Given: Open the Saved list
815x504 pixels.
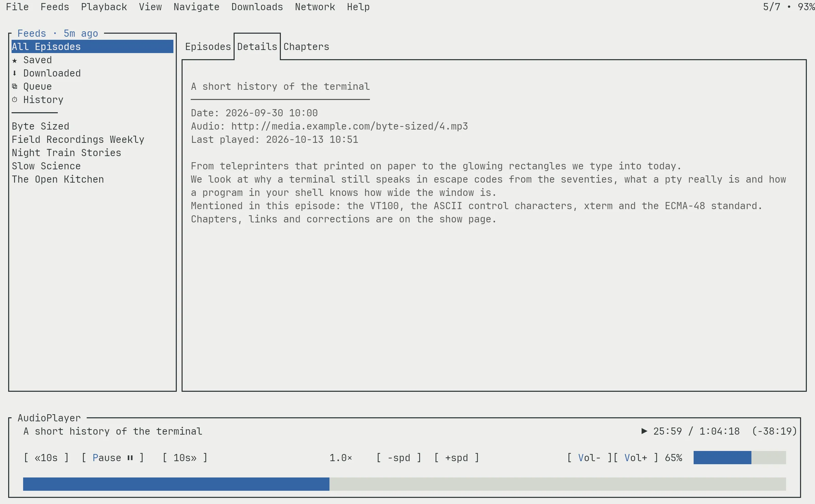Looking at the screenshot, I should tap(92, 60).
